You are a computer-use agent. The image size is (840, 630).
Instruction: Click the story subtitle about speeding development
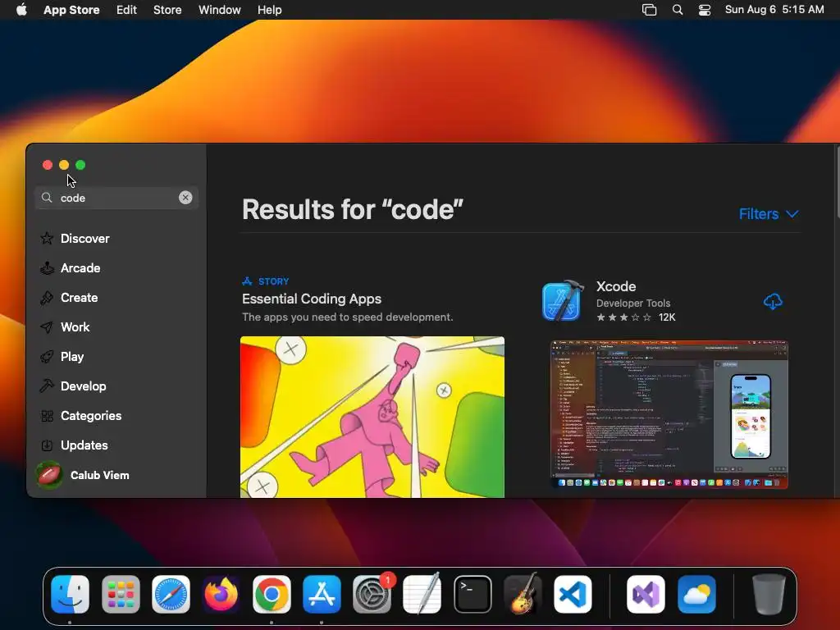pos(348,317)
